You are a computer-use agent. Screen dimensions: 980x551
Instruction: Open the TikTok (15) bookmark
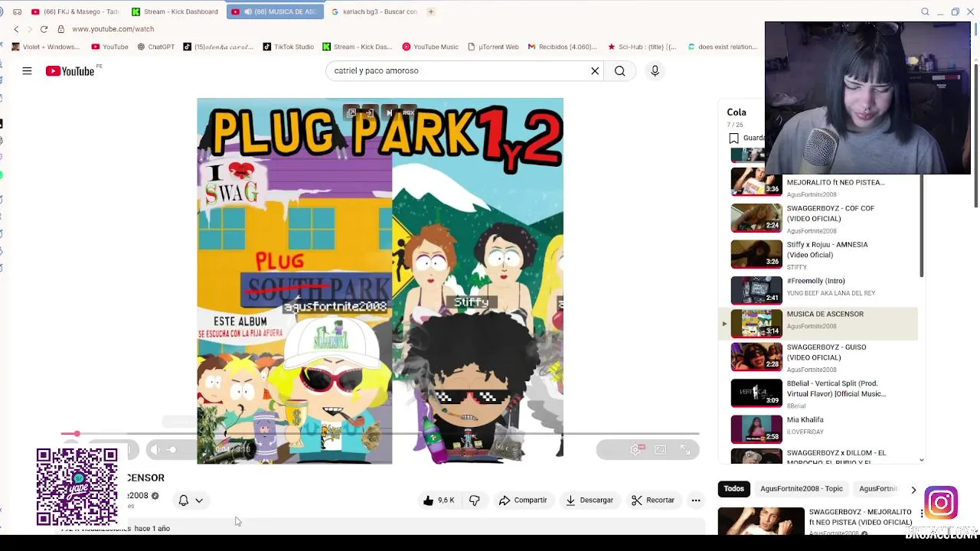coord(218,47)
